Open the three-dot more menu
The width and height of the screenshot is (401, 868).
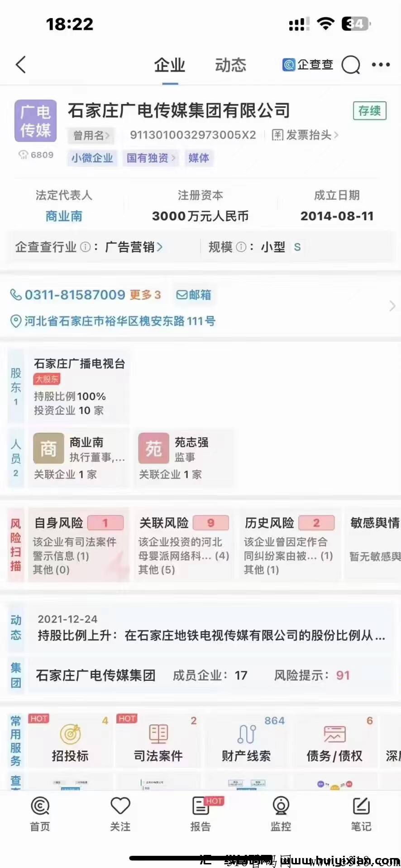coord(381,65)
